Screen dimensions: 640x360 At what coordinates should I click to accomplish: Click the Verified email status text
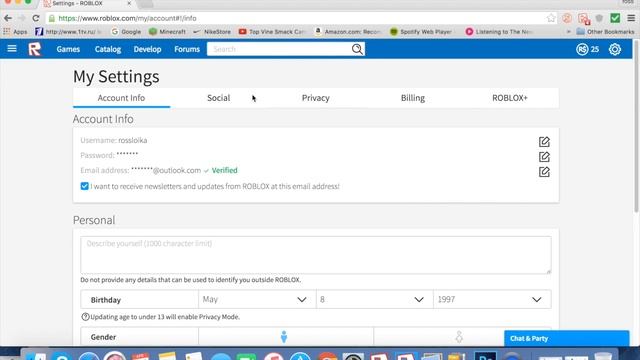224,170
